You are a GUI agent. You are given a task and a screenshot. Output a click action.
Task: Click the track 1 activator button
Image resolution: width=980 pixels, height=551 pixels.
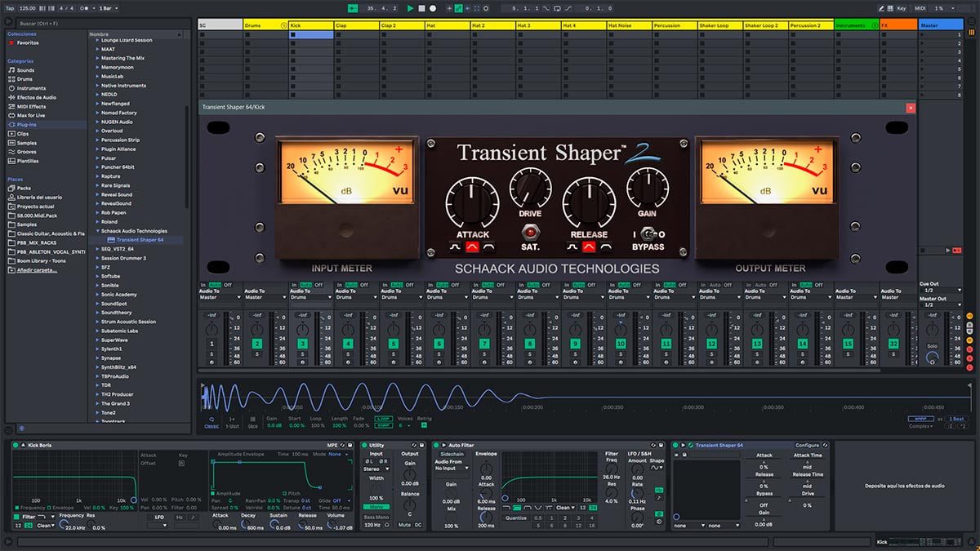pos(212,344)
